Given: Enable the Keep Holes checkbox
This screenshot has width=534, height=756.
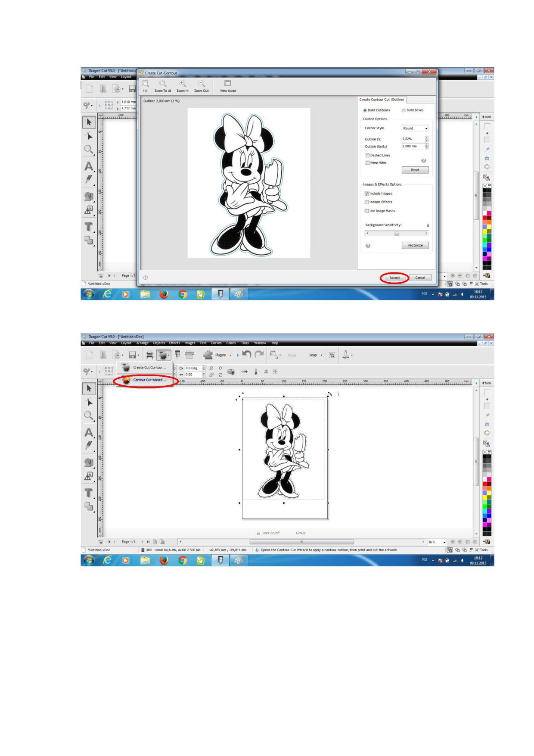Looking at the screenshot, I should click(x=367, y=162).
